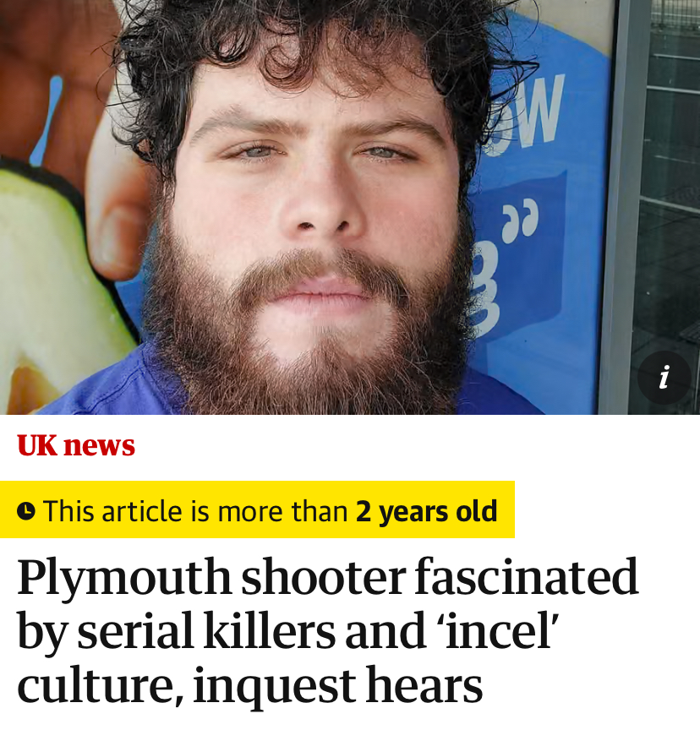Click 'inquest hears' in the headline
Image resolution: width=700 pixels, height=730 pixels.
[x=337, y=686]
